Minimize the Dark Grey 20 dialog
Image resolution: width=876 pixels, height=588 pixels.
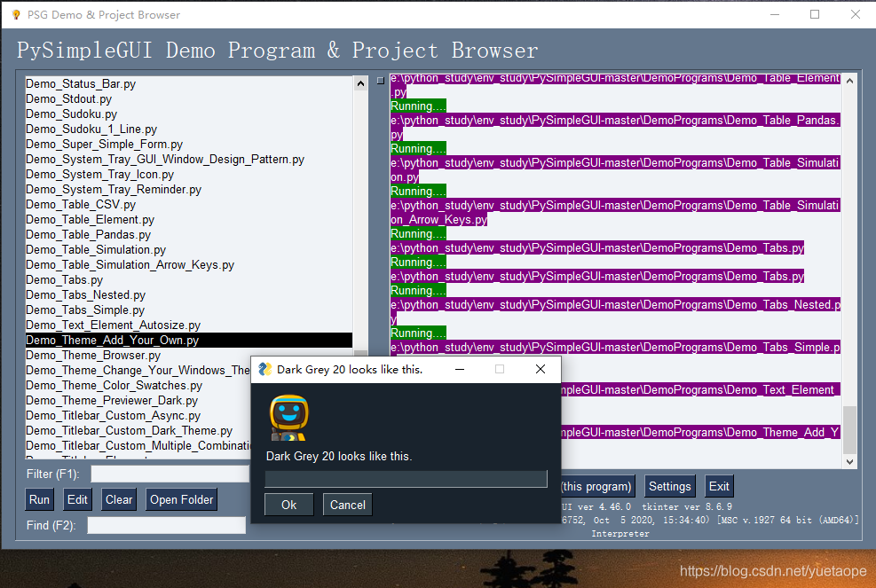click(x=460, y=369)
